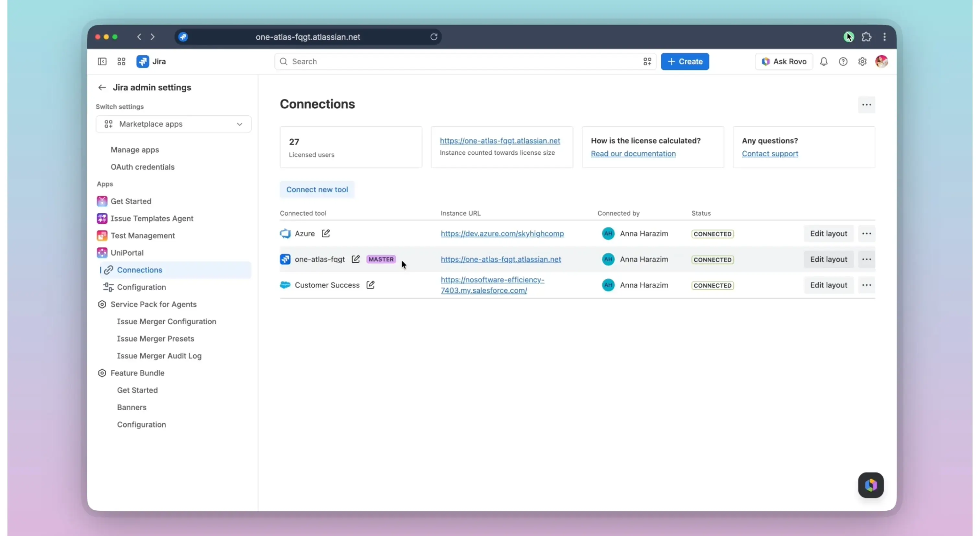Open more actions for Azure row
This screenshot has height=536, width=980.
coord(867,233)
